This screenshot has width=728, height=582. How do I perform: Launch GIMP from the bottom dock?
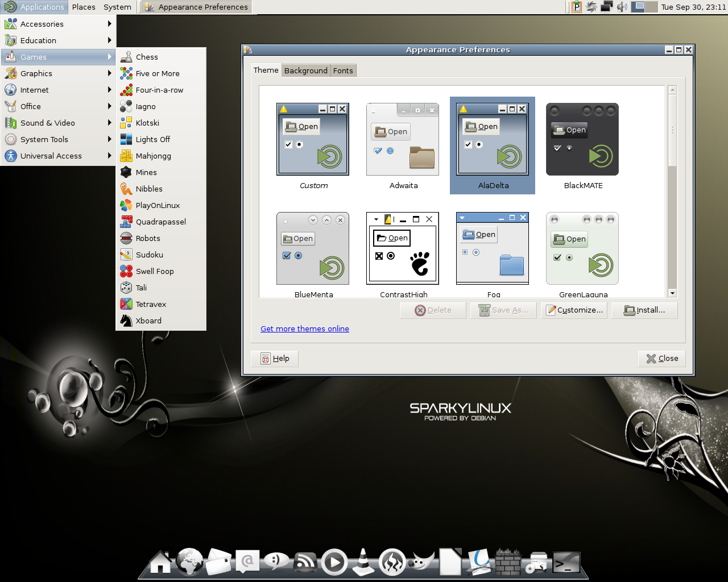click(421, 562)
